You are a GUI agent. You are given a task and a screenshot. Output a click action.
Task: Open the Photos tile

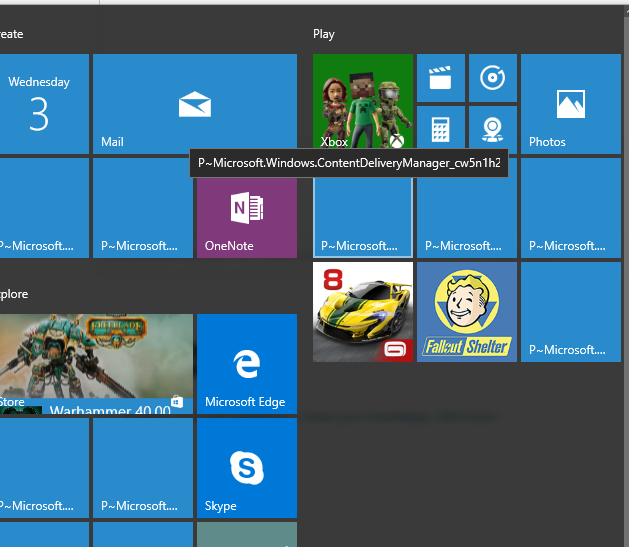pos(571,104)
